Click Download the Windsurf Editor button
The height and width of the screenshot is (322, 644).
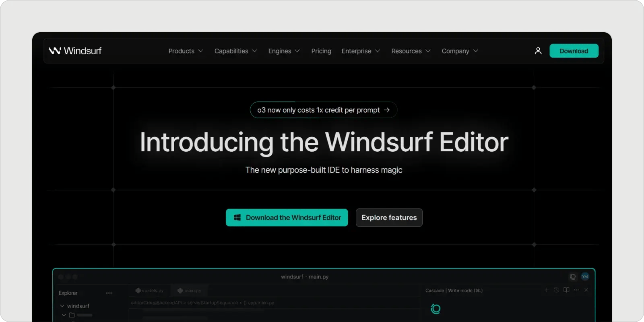pos(287,217)
